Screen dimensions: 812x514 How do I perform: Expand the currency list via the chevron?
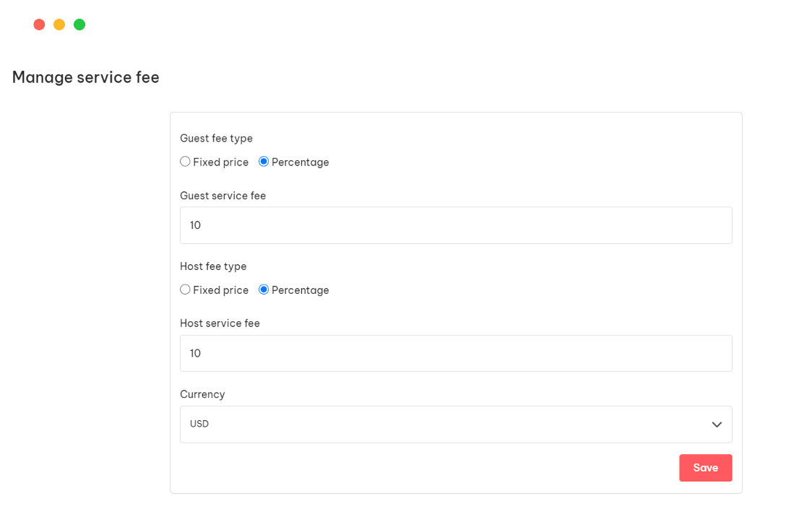(717, 424)
